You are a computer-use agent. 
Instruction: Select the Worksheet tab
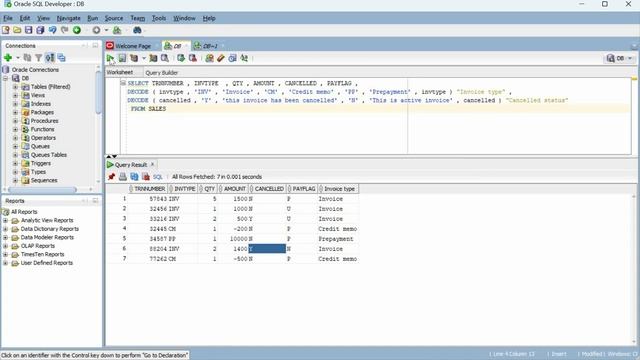click(120, 72)
